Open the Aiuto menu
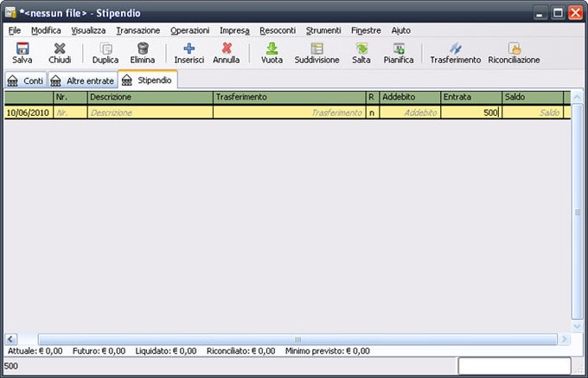588x378 pixels. [x=401, y=30]
